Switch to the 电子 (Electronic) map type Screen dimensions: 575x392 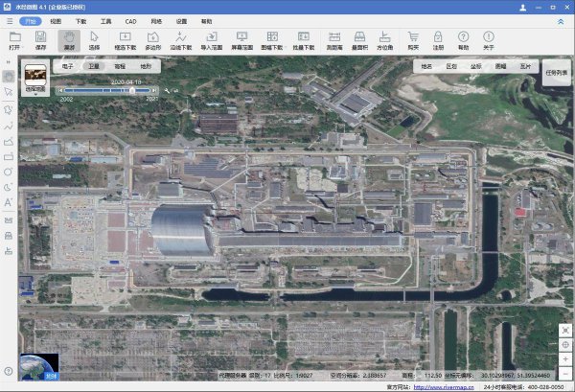point(67,67)
